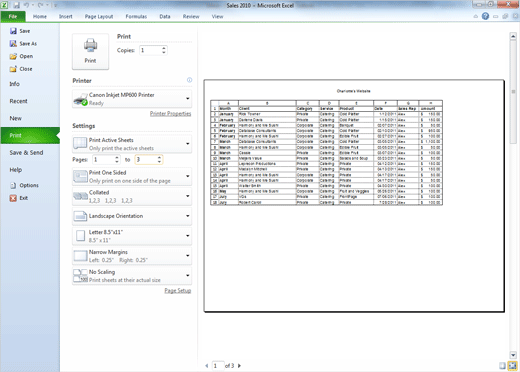Switch to the View tab

tap(217, 16)
